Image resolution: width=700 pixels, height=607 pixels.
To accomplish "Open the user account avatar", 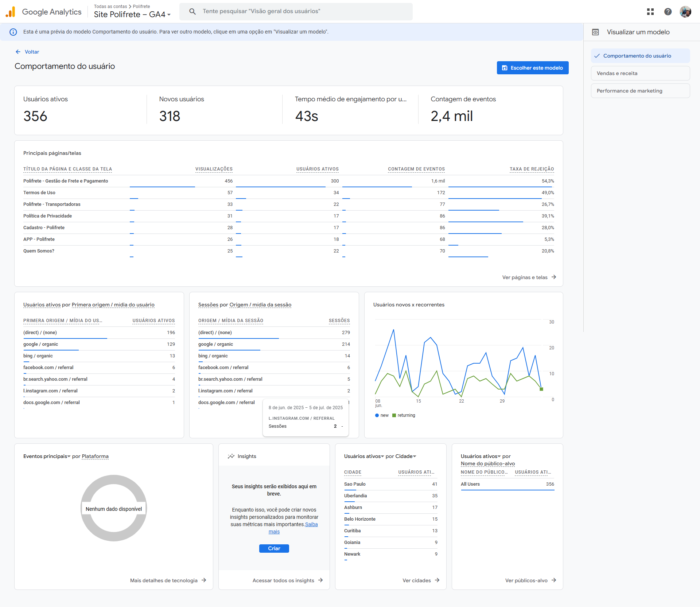I will (685, 12).
